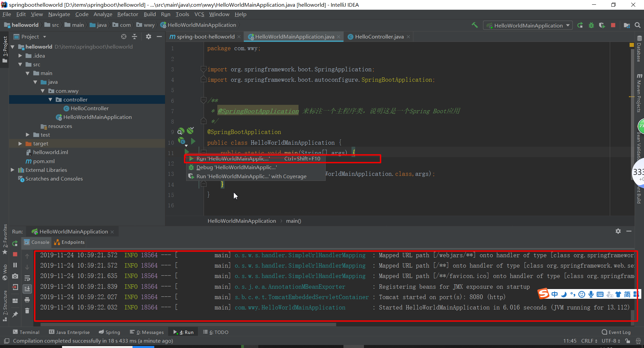Choose Run with Coverage in popup
The height and width of the screenshot is (348, 644).
click(256, 176)
